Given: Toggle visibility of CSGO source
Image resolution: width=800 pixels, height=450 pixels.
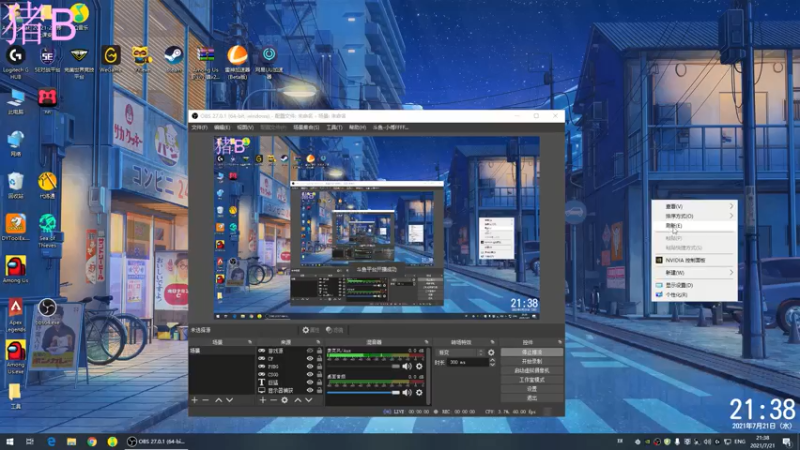Looking at the screenshot, I should click(x=310, y=374).
